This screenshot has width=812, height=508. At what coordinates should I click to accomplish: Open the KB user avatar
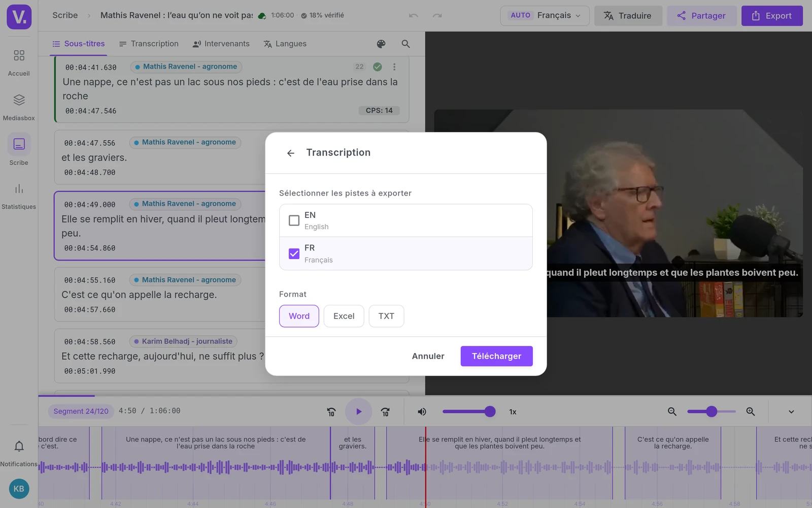click(x=19, y=489)
